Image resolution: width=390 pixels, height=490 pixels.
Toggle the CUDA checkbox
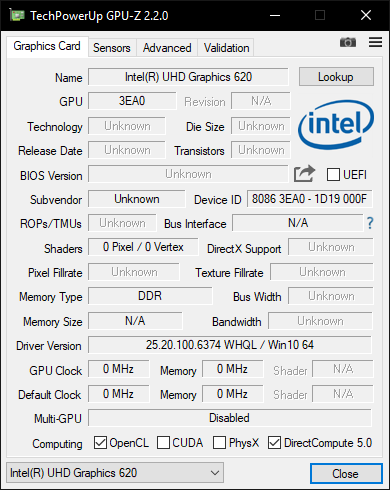(x=163, y=443)
